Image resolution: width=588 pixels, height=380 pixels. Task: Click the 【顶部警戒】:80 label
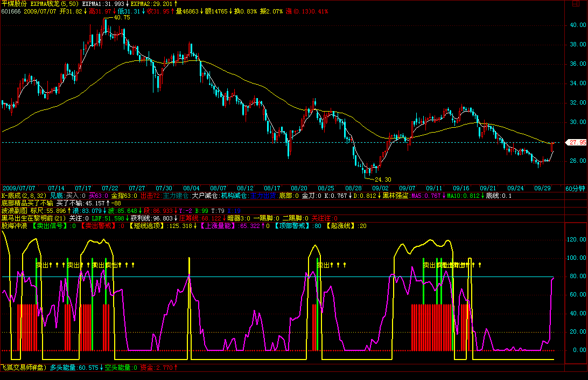click(297, 226)
